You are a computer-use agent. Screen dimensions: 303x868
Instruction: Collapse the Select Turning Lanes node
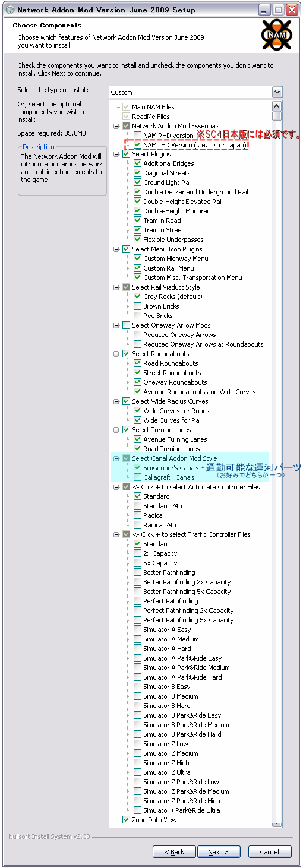[116, 430]
